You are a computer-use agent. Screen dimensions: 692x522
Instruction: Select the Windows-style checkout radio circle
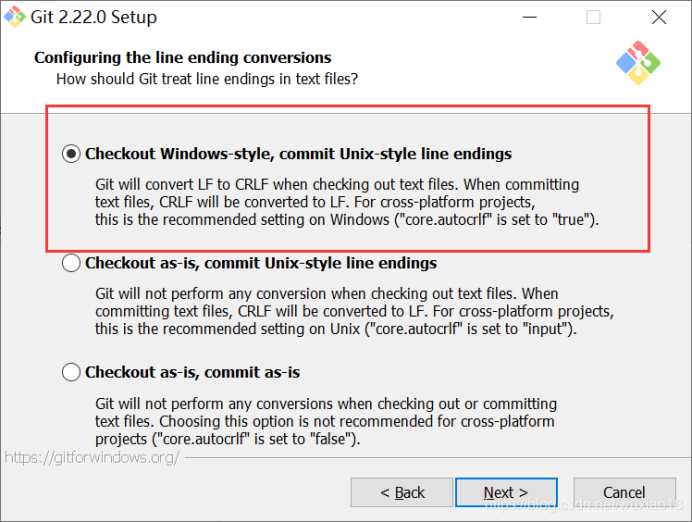point(71,154)
